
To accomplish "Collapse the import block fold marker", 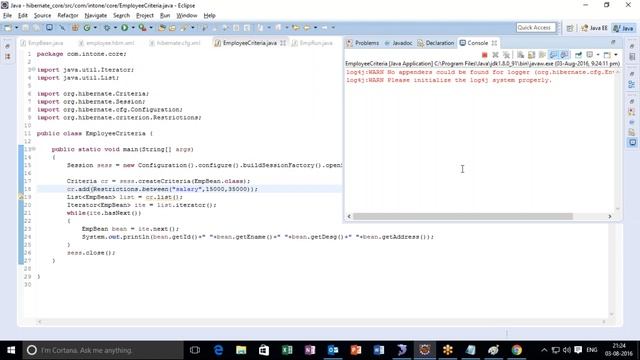I will pyautogui.click(x=34, y=70).
